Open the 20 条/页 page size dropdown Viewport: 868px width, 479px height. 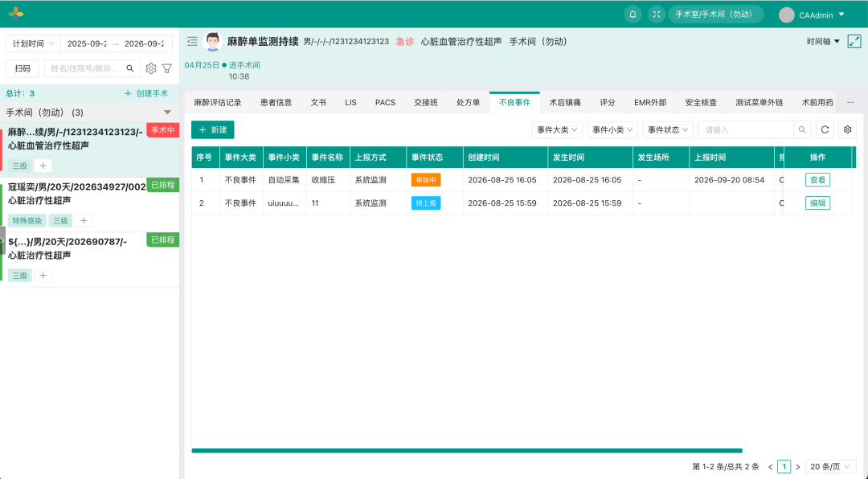(830, 467)
